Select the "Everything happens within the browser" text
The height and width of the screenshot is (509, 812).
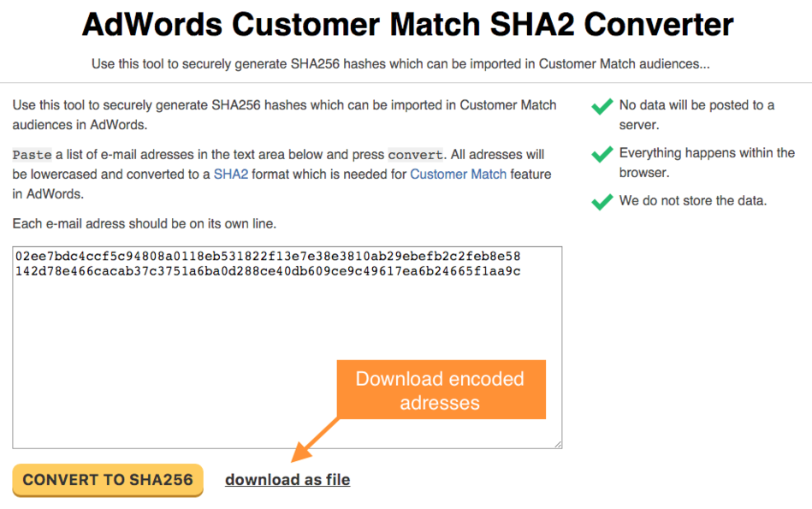707,163
